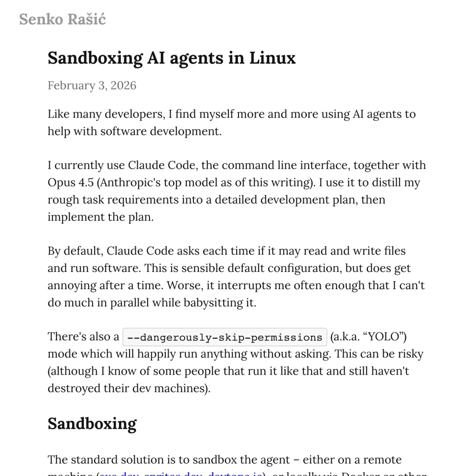Open the exe.dev link

[116, 474]
